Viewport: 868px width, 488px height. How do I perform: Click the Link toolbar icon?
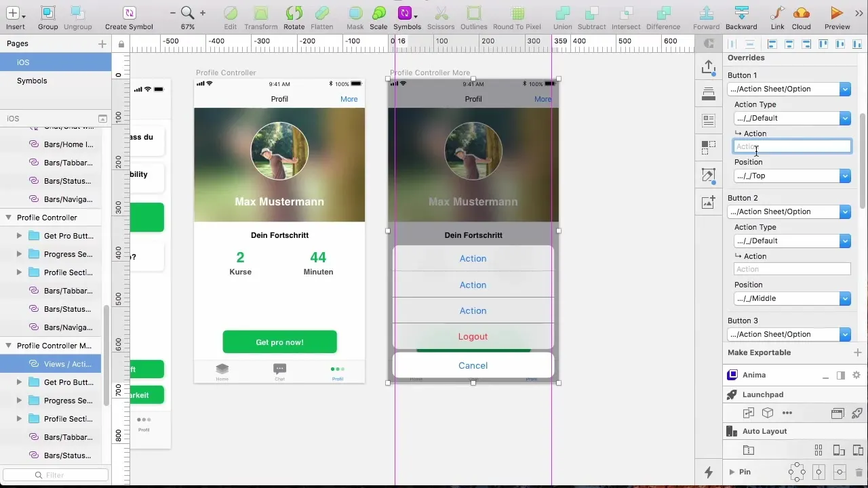[778, 13]
